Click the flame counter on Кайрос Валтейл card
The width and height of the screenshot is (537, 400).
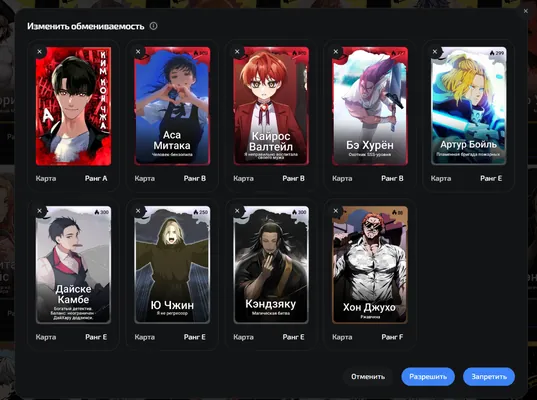[x=299, y=53]
